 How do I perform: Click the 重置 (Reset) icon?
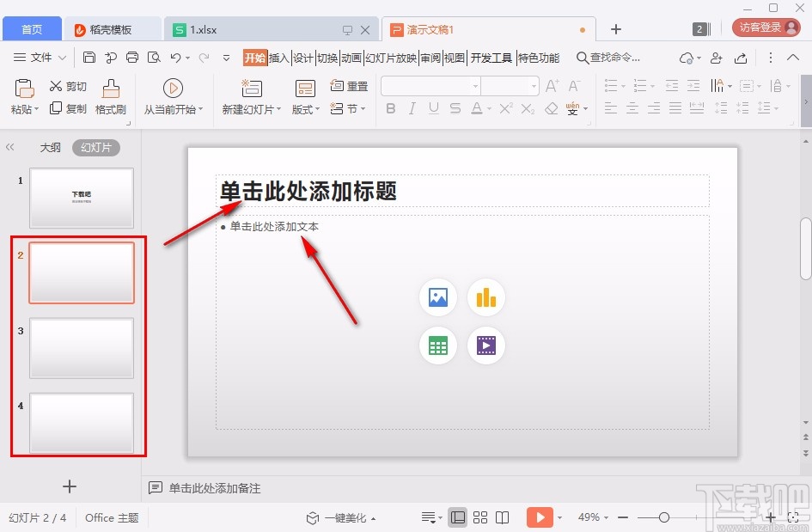pos(338,86)
